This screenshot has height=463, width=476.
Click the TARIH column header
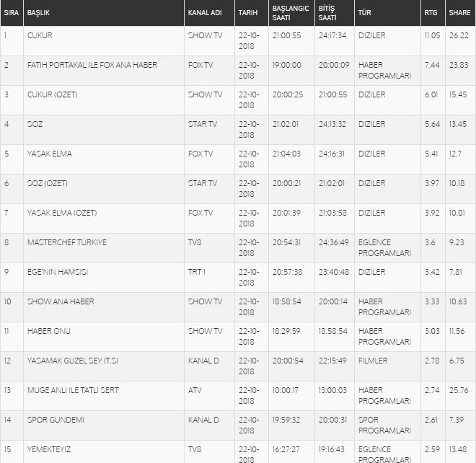pos(248,14)
